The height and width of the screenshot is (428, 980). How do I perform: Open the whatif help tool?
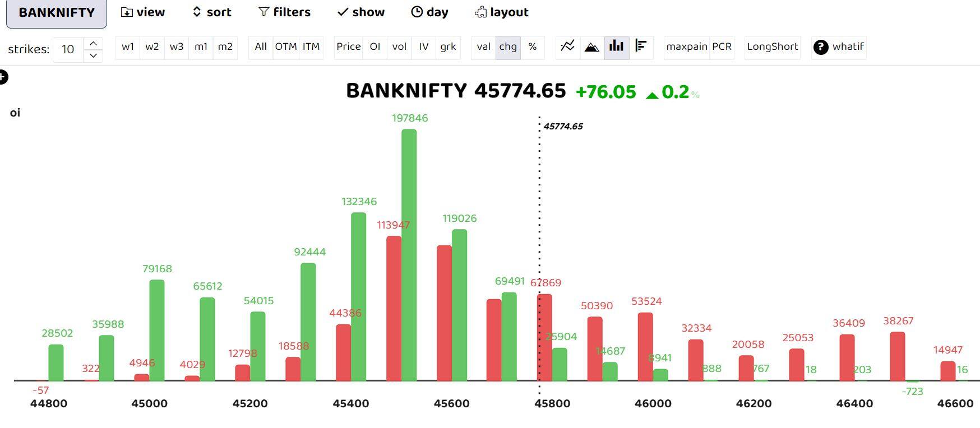click(839, 47)
